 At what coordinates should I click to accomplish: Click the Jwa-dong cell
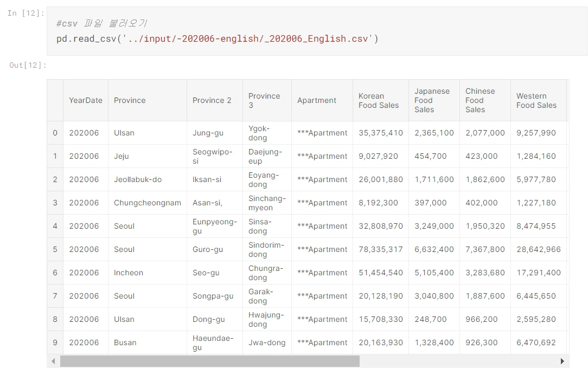[267, 343]
